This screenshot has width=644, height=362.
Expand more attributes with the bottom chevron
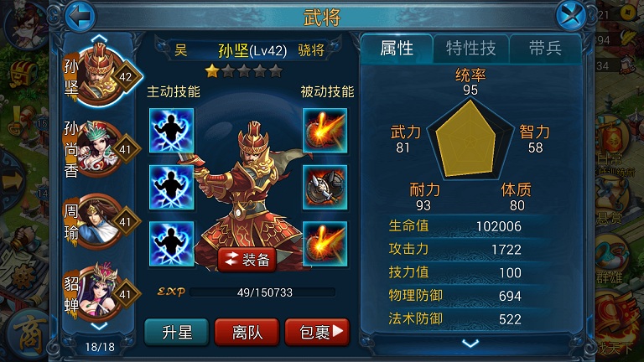click(470, 343)
